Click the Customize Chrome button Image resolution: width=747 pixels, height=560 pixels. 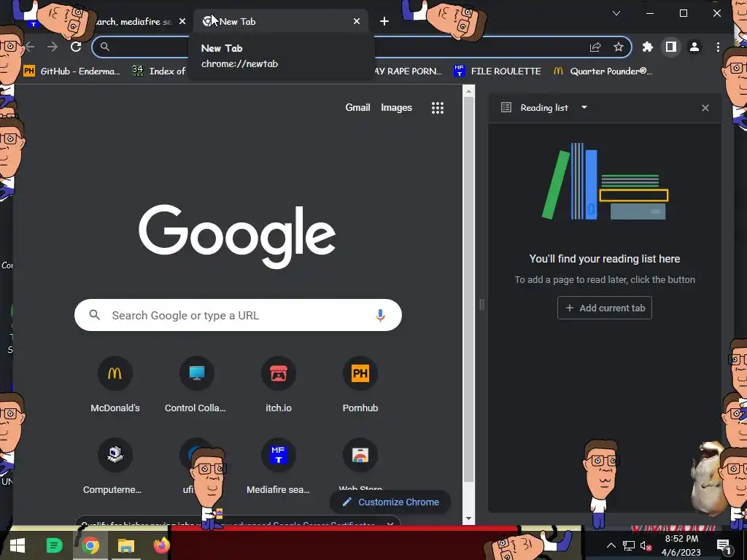coord(390,502)
